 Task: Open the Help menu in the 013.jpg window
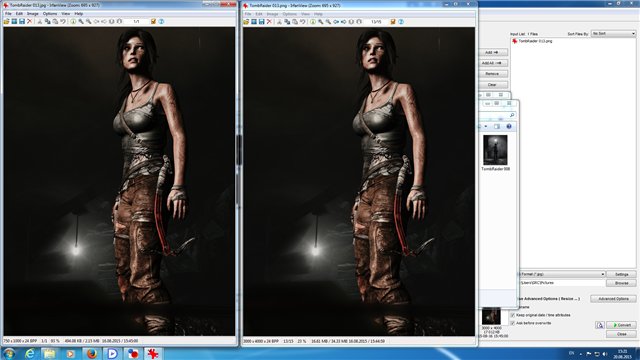point(78,13)
